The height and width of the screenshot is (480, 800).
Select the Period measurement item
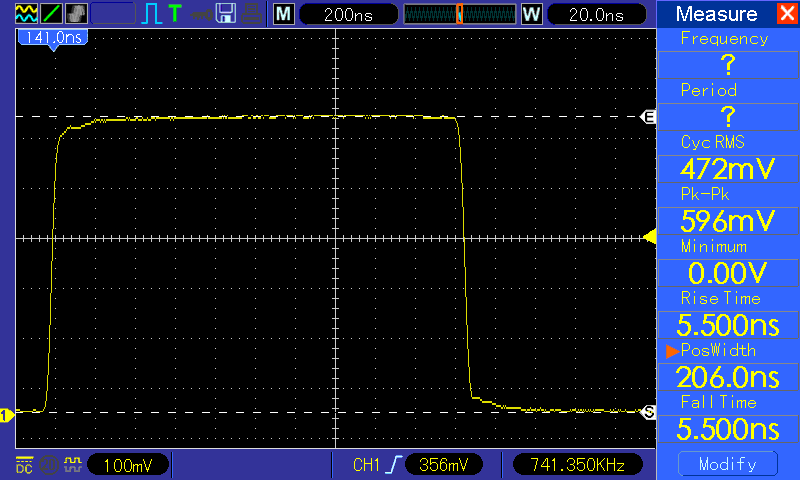click(709, 90)
